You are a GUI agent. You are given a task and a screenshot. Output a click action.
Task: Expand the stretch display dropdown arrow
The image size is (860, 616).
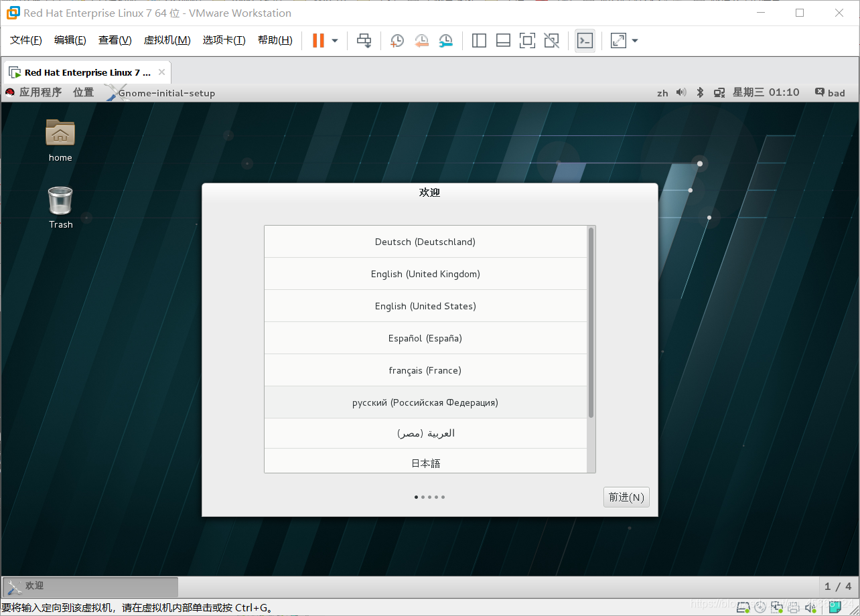pyautogui.click(x=635, y=41)
